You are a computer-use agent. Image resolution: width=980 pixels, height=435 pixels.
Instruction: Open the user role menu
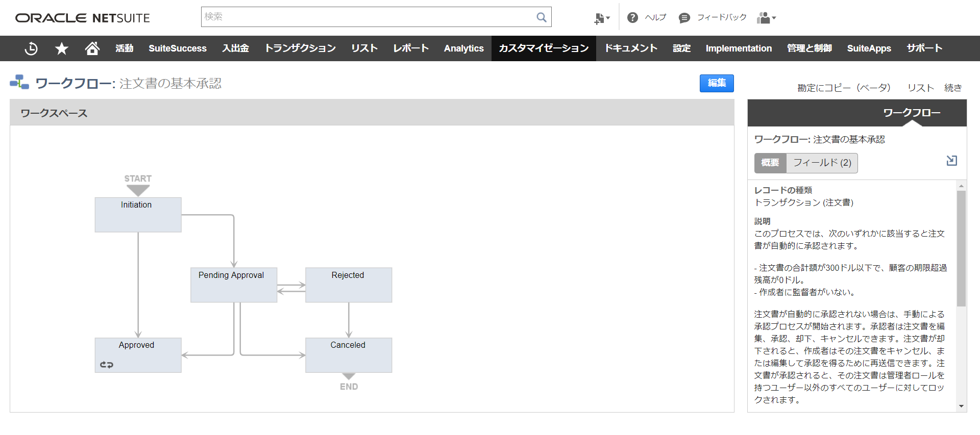766,18
